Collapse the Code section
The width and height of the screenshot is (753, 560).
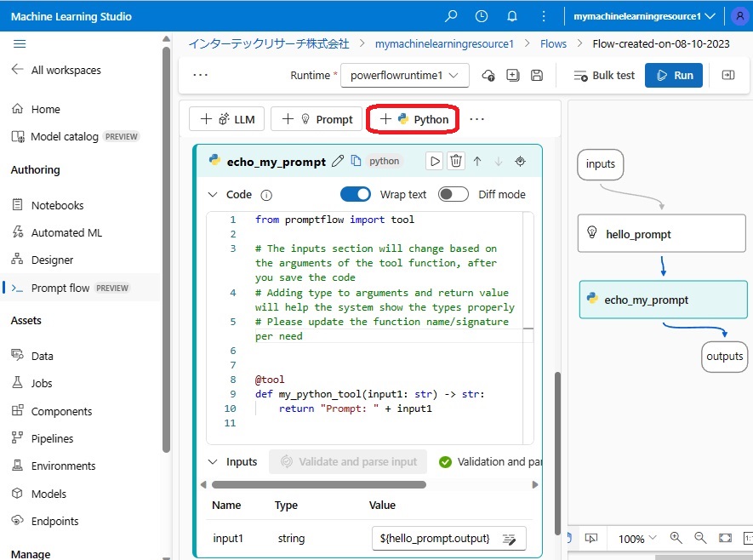pos(212,195)
